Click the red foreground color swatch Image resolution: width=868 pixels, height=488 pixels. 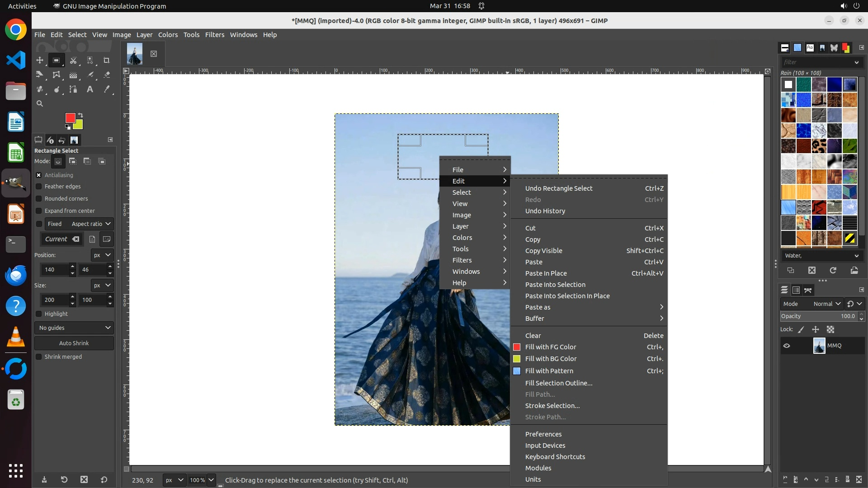pyautogui.click(x=70, y=118)
